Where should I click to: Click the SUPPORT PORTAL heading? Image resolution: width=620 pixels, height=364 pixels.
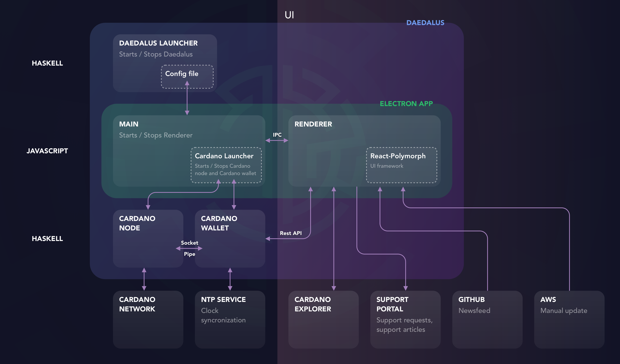(x=392, y=304)
